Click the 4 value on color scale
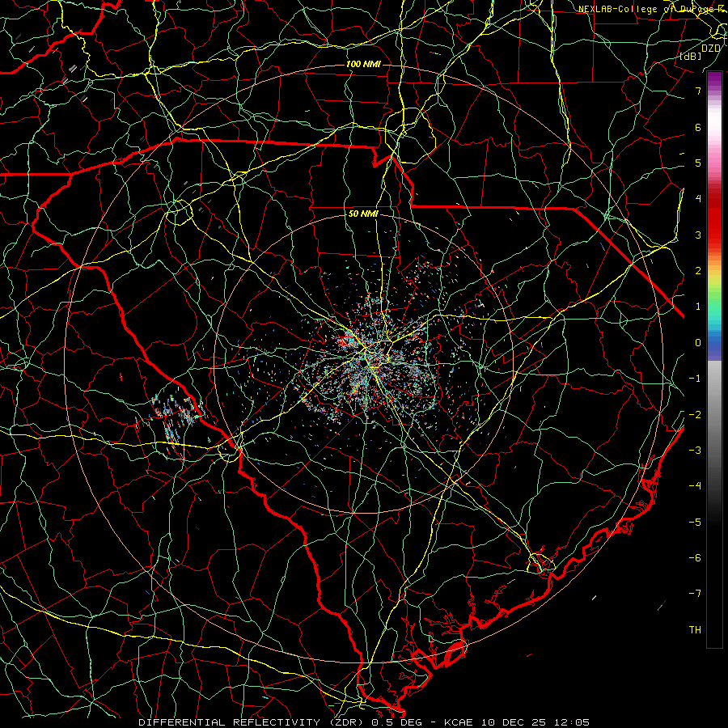This screenshot has width=728, height=728. point(698,198)
